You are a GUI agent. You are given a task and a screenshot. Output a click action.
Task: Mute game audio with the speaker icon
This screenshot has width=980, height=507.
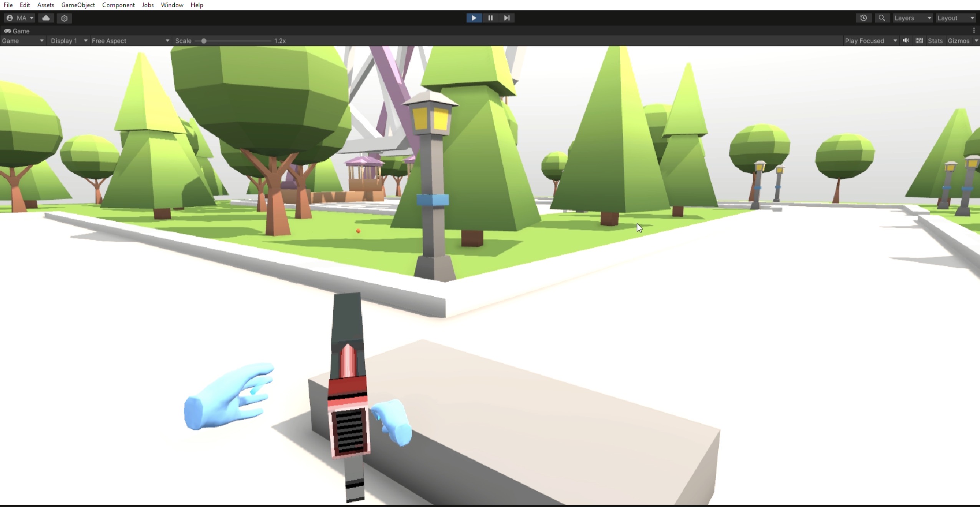click(x=906, y=41)
